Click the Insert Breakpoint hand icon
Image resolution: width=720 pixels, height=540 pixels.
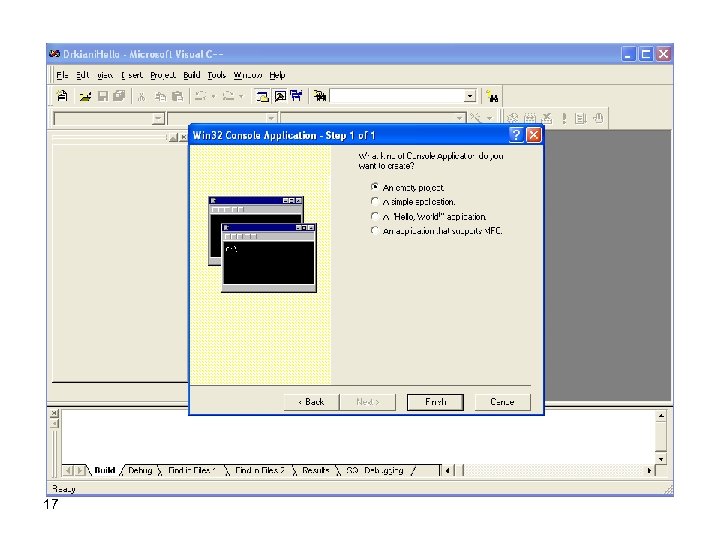click(x=597, y=118)
